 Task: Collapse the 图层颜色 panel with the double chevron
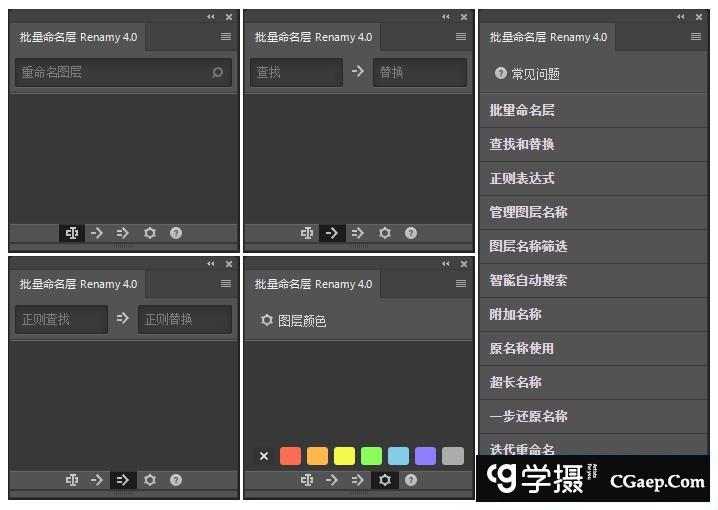(x=446, y=264)
